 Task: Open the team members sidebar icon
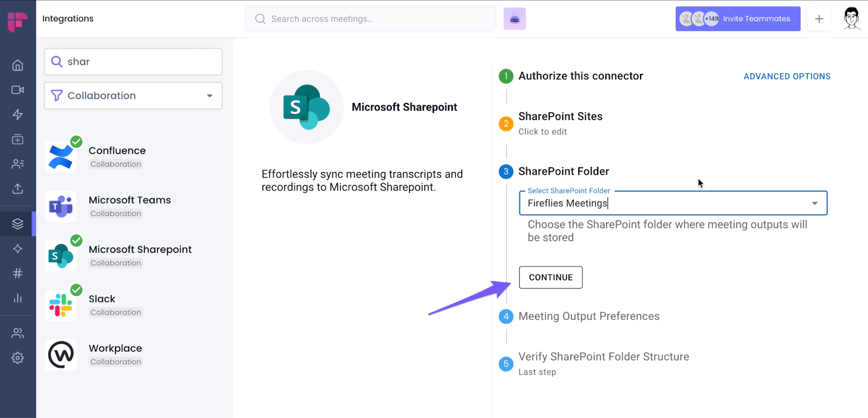click(x=17, y=333)
